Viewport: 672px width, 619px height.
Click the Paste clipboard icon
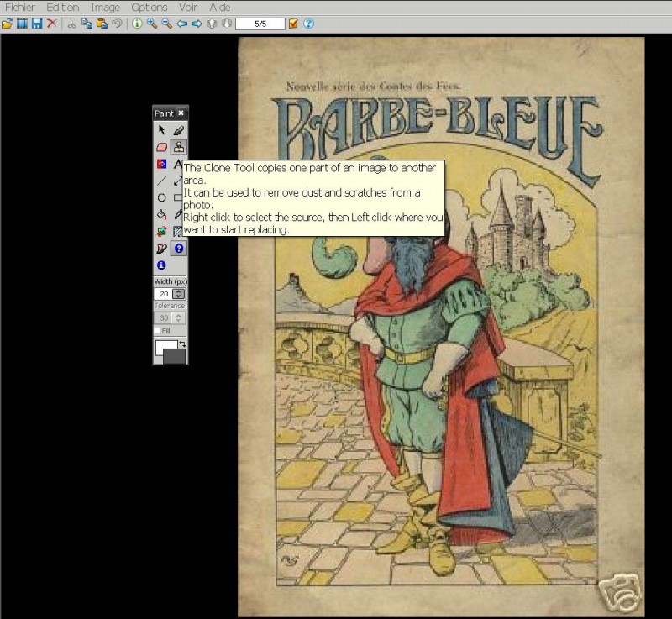click(102, 24)
